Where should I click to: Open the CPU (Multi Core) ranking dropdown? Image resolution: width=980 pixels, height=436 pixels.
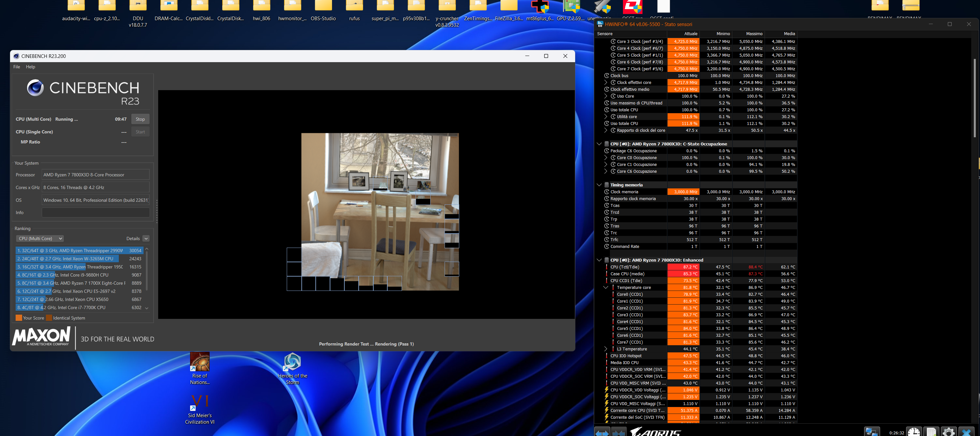click(40, 238)
